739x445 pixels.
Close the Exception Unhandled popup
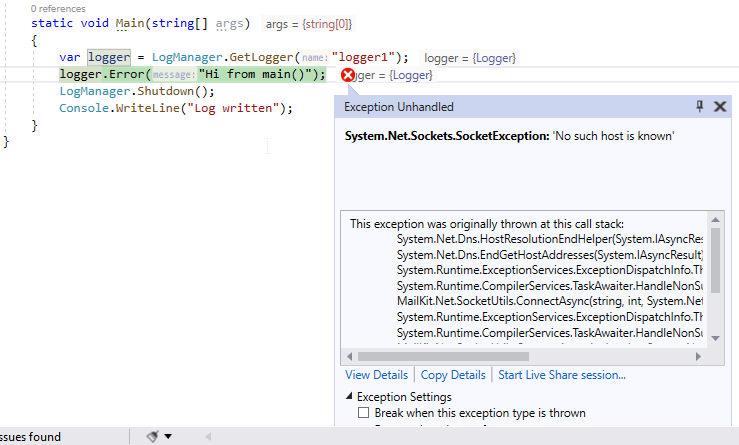[x=720, y=107]
